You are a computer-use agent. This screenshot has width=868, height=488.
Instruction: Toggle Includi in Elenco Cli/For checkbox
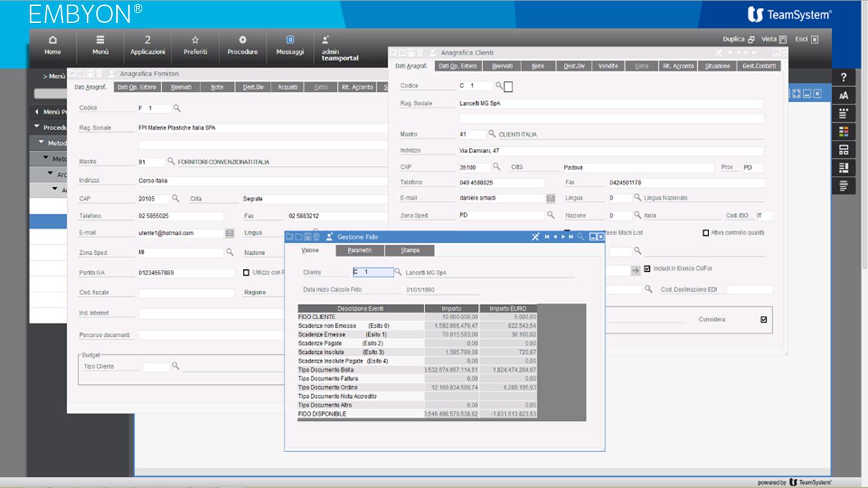(648, 268)
